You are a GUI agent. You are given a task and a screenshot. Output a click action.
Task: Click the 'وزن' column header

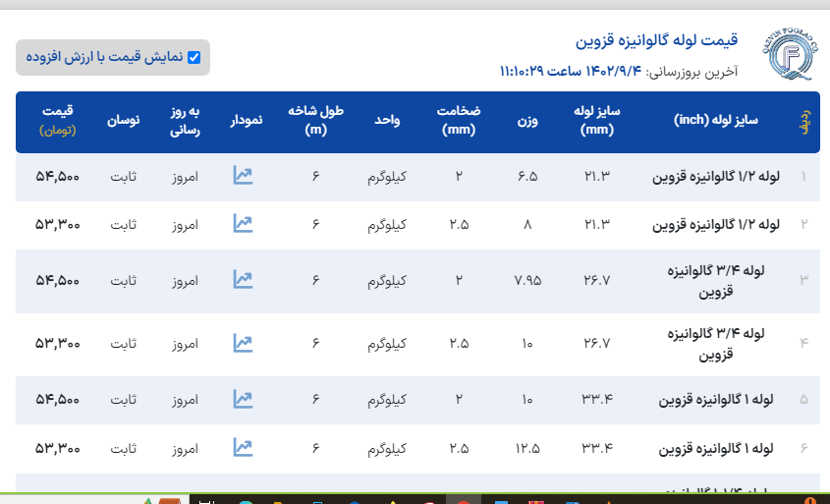point(526,120)
